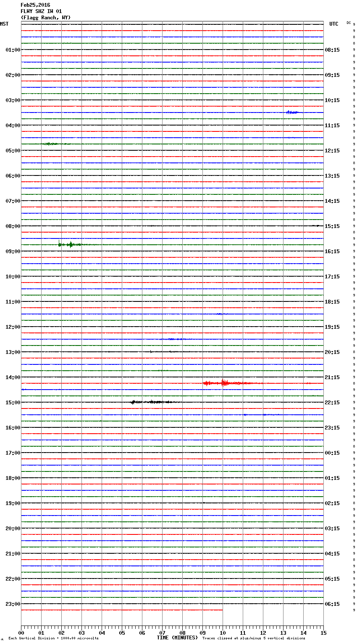Select the 05:00 MST time label
Image resolution: width=357 pixels, height=644 pixels.
click(13, 151)
